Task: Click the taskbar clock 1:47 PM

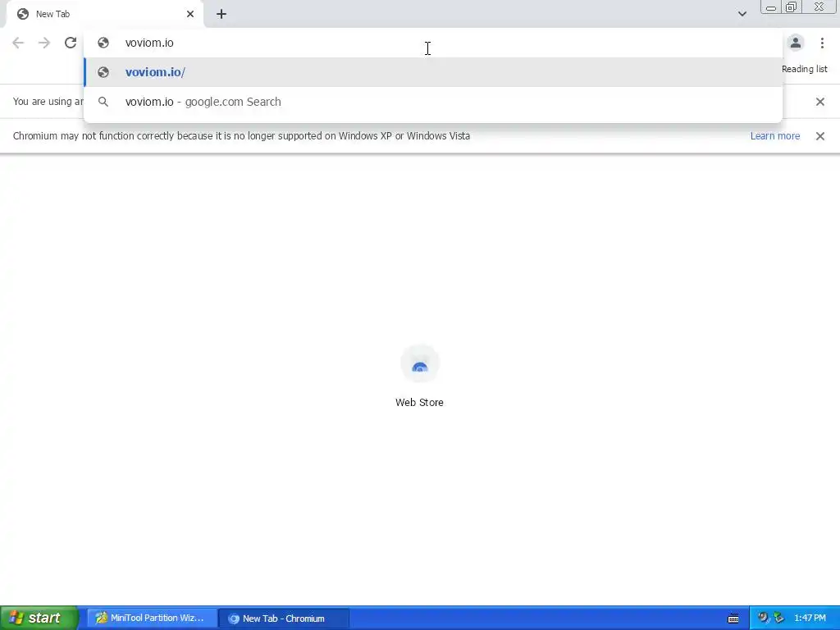Action: click(810, 619)
